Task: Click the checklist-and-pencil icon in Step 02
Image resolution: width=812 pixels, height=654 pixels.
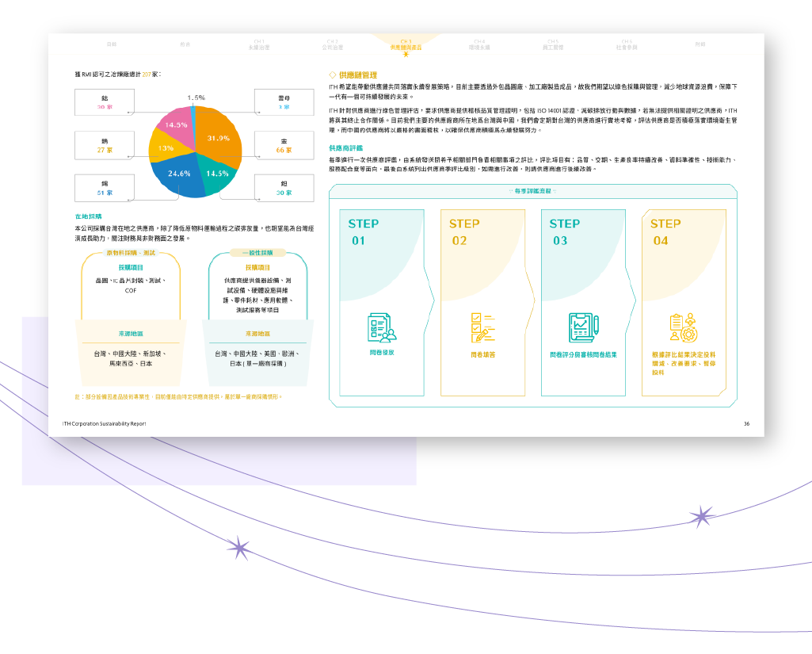Action: (482, 327)
